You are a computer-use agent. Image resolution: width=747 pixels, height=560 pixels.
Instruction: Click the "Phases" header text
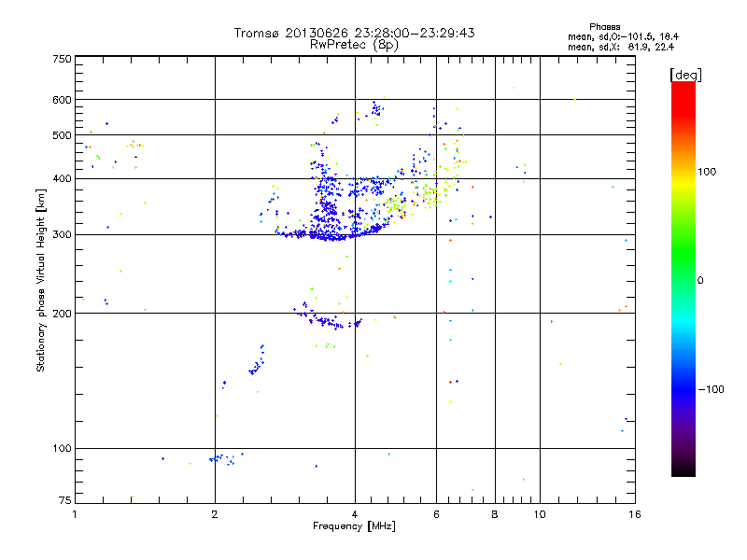tap(604, 27)
